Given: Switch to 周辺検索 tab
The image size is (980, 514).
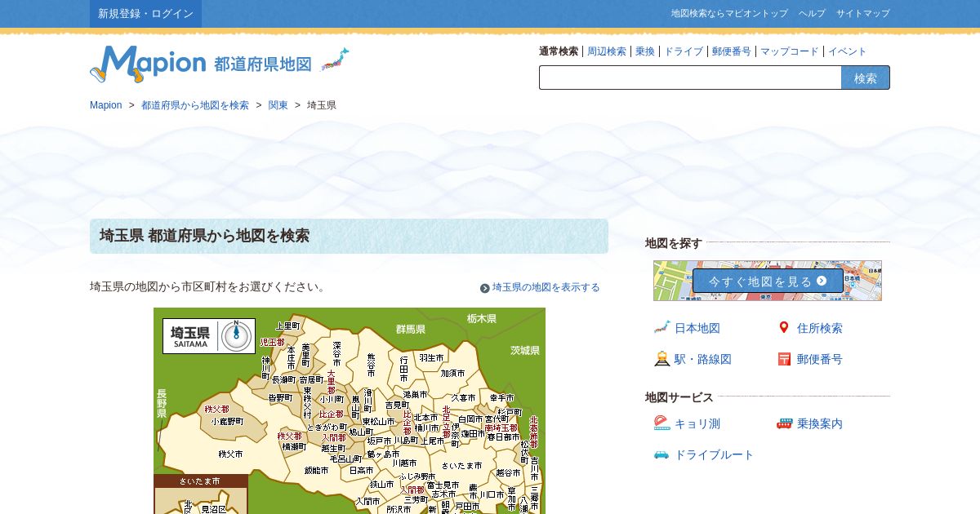Looking at the screenshot, I should [607, 51].
